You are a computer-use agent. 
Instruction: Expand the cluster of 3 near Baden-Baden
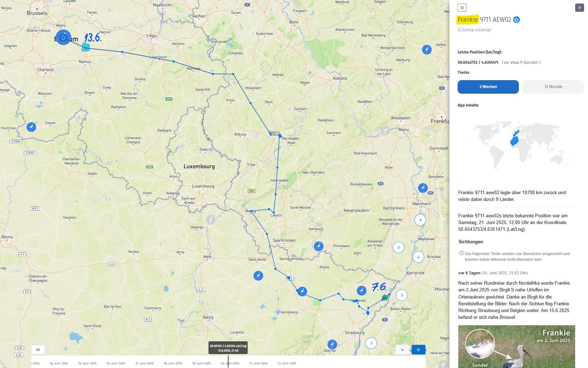tap(402, 295)
